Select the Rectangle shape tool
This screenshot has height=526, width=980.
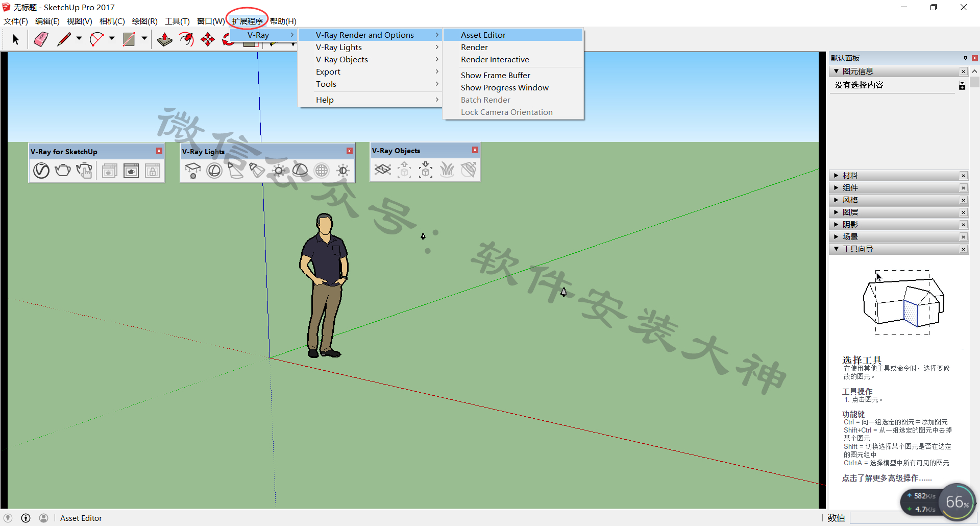(129, 39)
